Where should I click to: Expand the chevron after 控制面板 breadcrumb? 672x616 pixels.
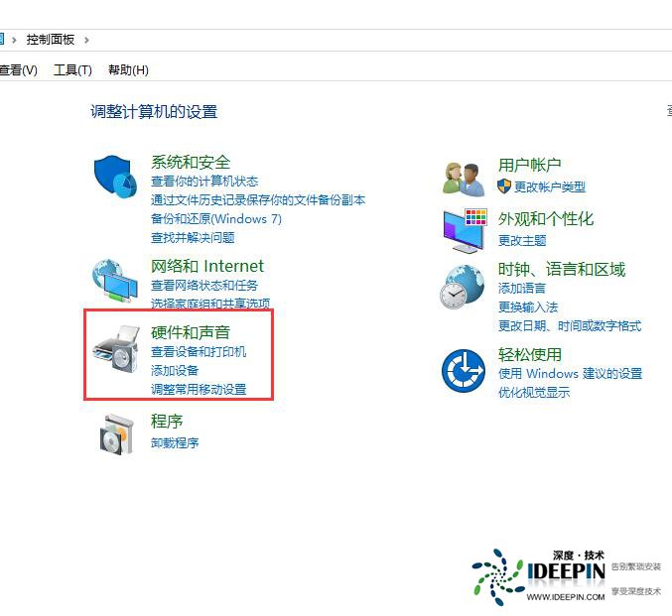pyautogui.click(x=86, y=41)
